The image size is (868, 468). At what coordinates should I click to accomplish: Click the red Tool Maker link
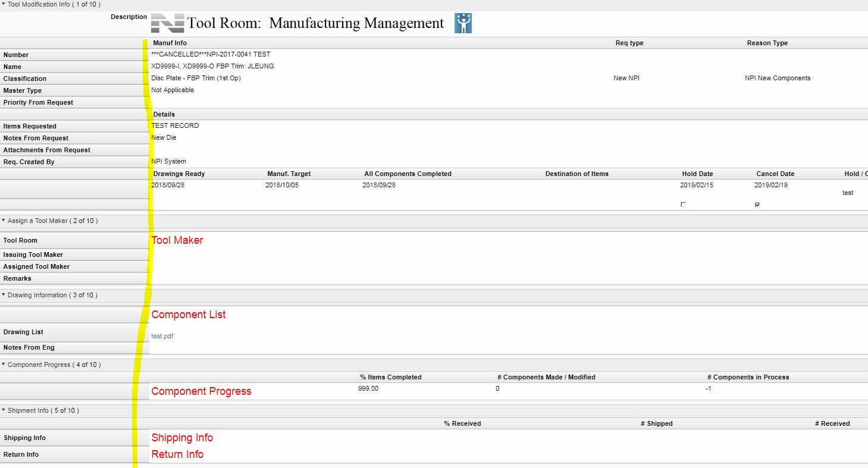point(178,240)
